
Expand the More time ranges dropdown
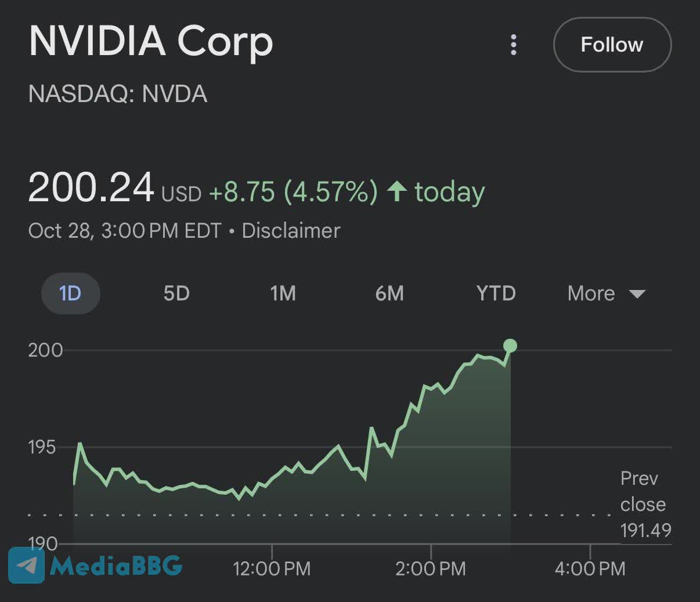point(605,293)
